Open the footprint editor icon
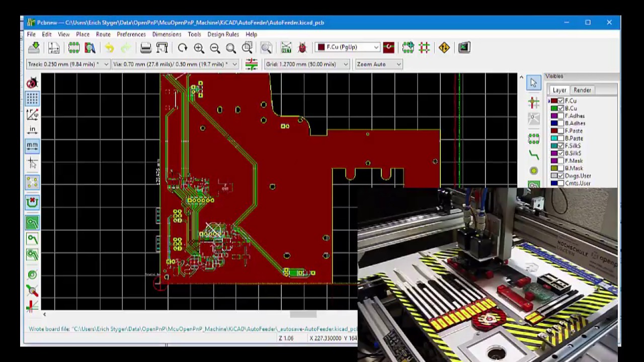Image resolution: width=644 pixels, height=362 pixels. pyautogui.click(x=74, y=48)
